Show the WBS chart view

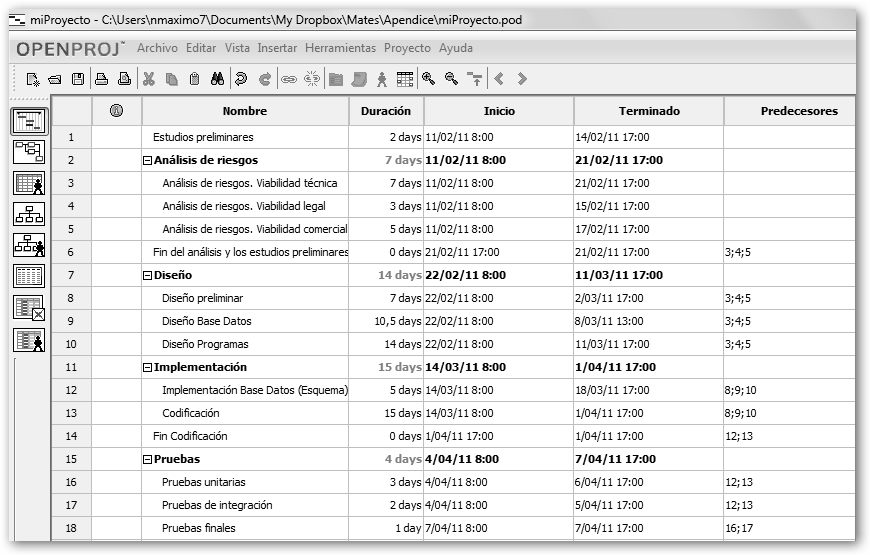coord(28,214)
